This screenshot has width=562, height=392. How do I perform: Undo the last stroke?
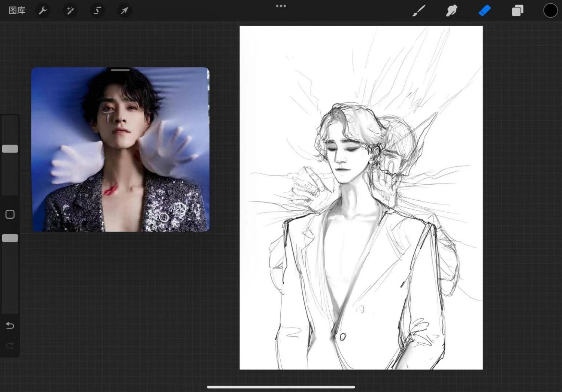tap(10, 325)
